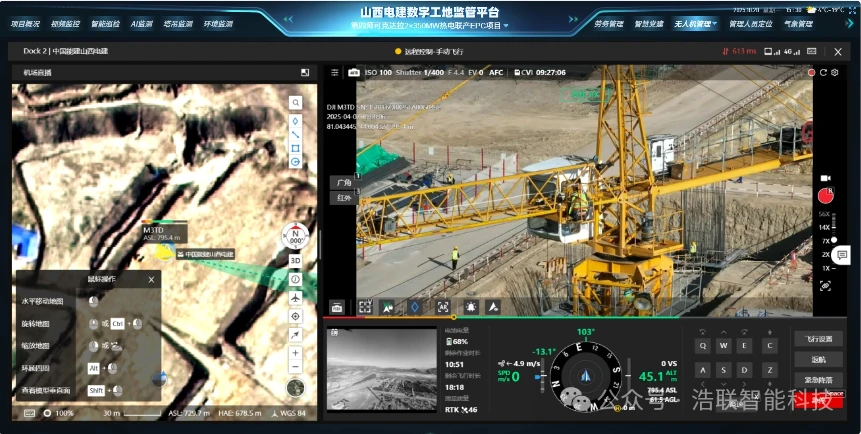Start recording with the red record button
Viewport: 861px width, 434px height.
(825, 196)
